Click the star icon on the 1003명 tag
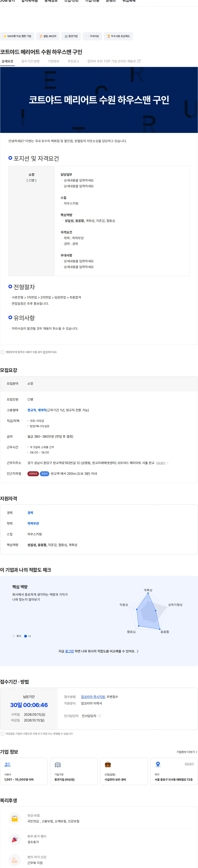Viewport: 198px width, 868px height. [5, 36]
